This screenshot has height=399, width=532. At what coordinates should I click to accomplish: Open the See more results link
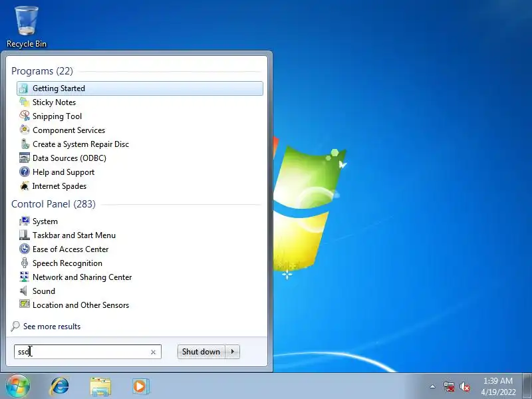point(52,327)
